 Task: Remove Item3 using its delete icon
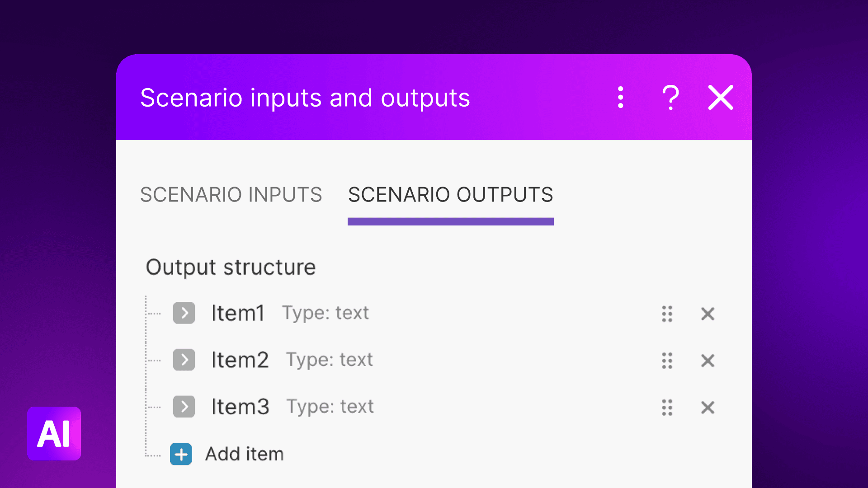pos(708,408)
